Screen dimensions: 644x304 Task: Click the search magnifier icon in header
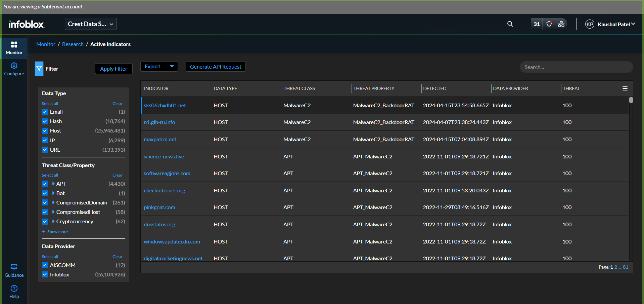pyautogui.click(x=510, y=24)
